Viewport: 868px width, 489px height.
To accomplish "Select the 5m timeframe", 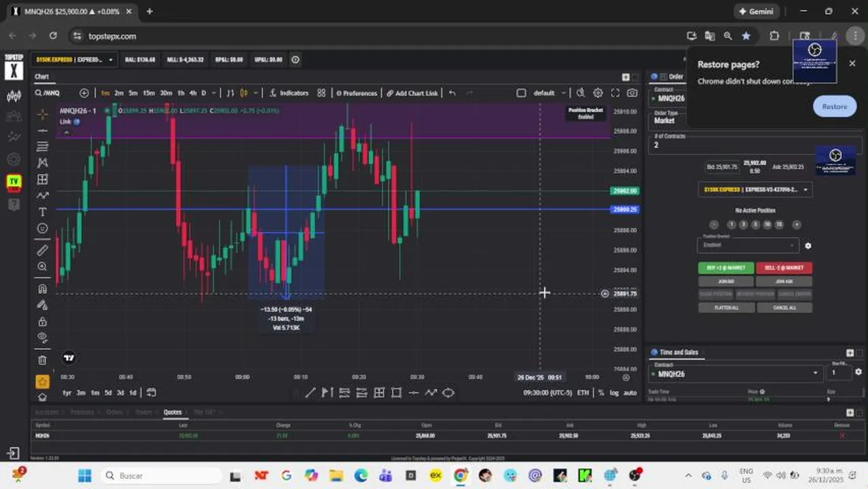I will 133,93.
